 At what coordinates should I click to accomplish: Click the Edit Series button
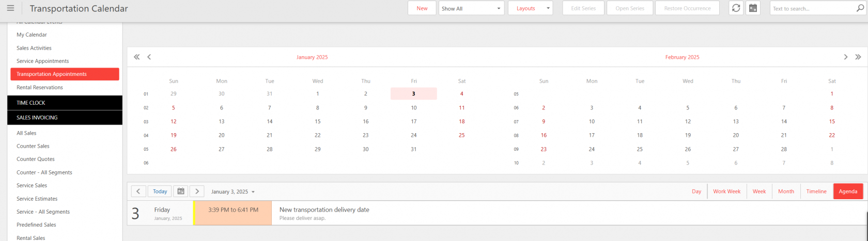(x=583, y=8)
